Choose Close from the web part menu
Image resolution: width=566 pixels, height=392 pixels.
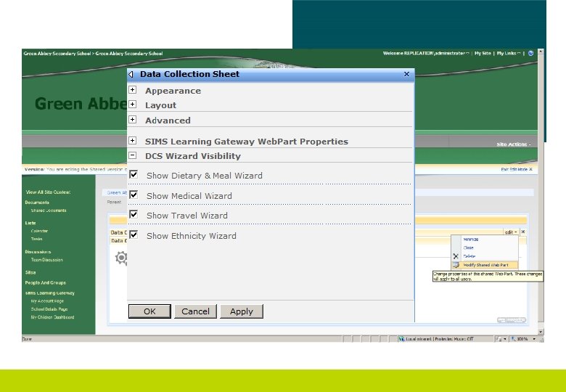pos(468,248)
